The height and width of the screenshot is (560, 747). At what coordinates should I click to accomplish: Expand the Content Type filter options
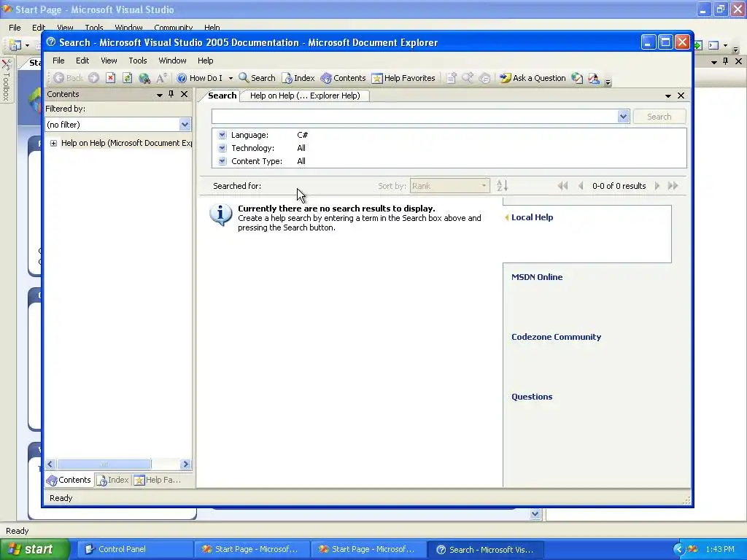click(x=222, y=161)
